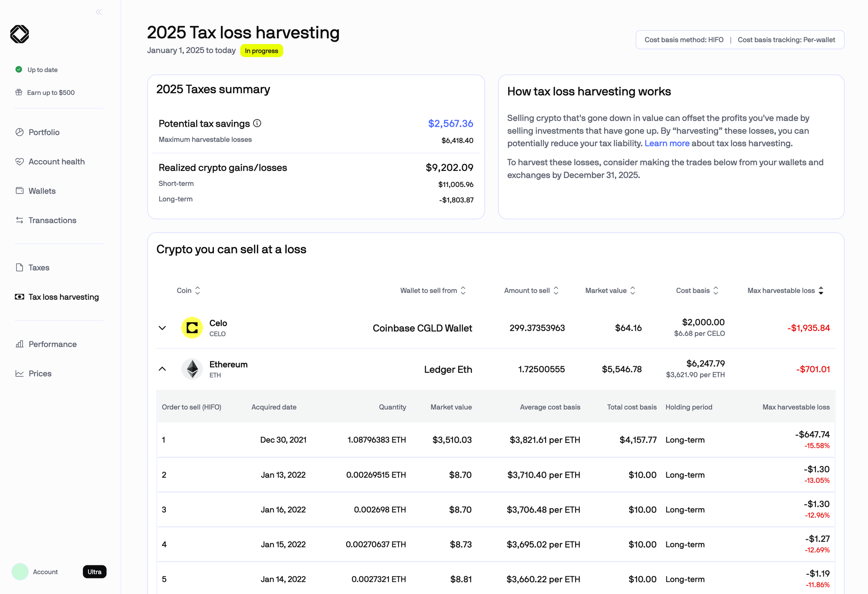Collapse the sidebar with double-chevron icon
The height and width of the screenshot is (594, 868).
point(99,12)
